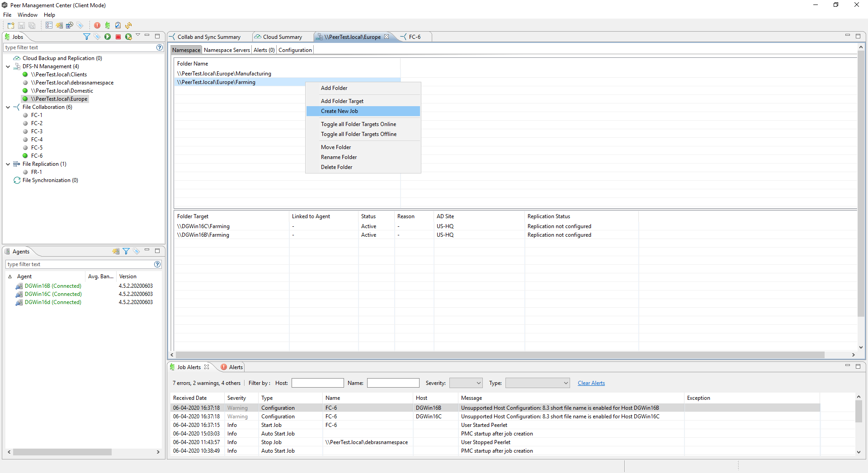Image resolution: width=868 pixels, height=473 pixels.
Task: Open the View Menu arrow in the Jobs panel
Action: [138, 35]
